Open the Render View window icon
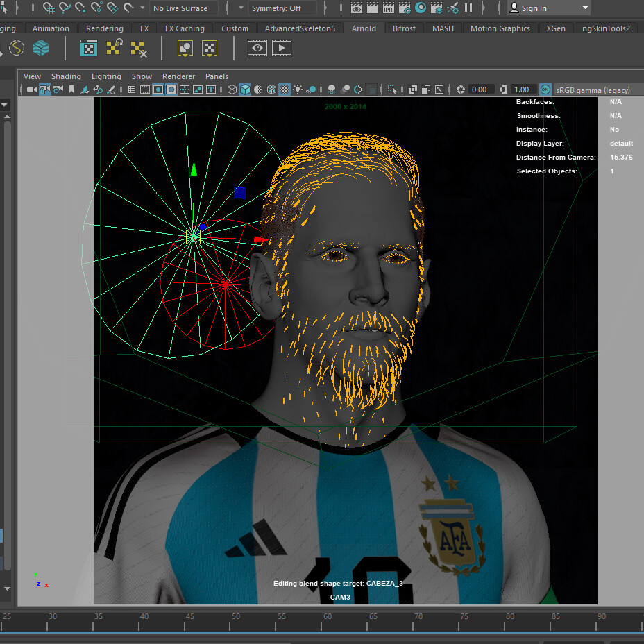644x644 pixels. (357, 8)
